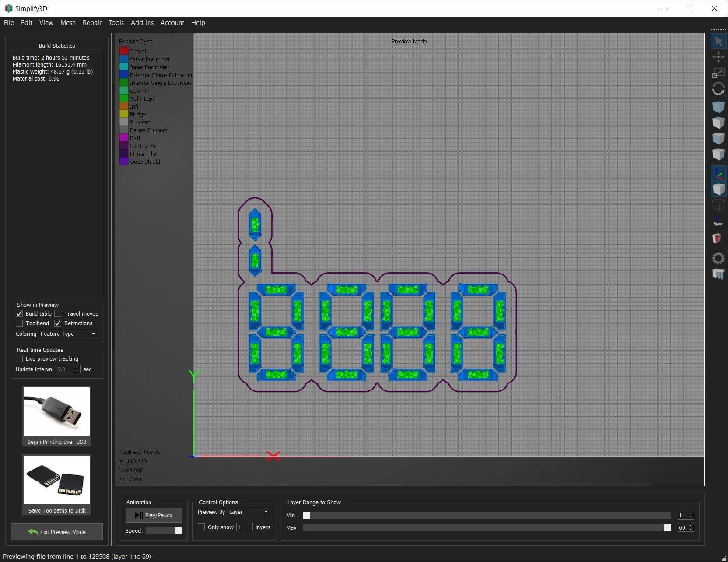The image size is (728, 562).
Task: Click the Max layer slider handle
Action: pyautogui.click(x=667, y=527)
